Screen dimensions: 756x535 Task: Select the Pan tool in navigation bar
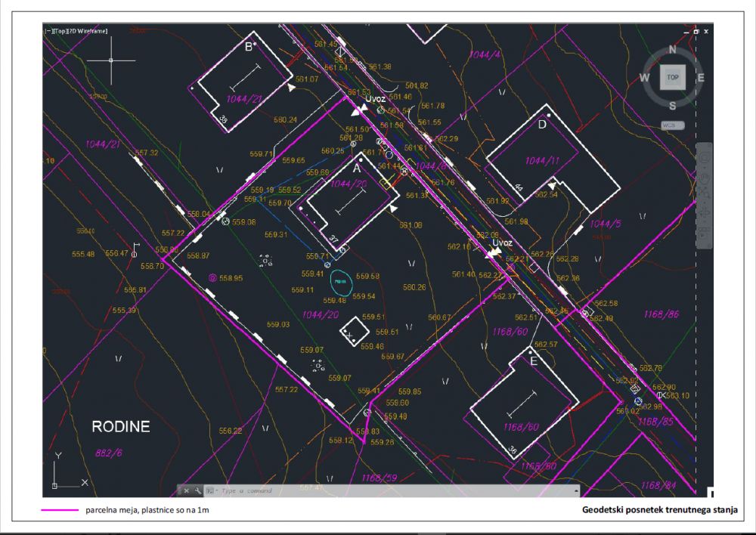(x=703, y=178)
